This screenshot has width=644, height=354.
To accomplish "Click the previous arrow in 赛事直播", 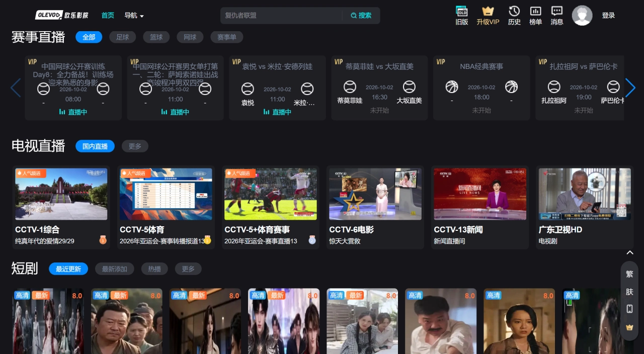I will tap(16, 87).
